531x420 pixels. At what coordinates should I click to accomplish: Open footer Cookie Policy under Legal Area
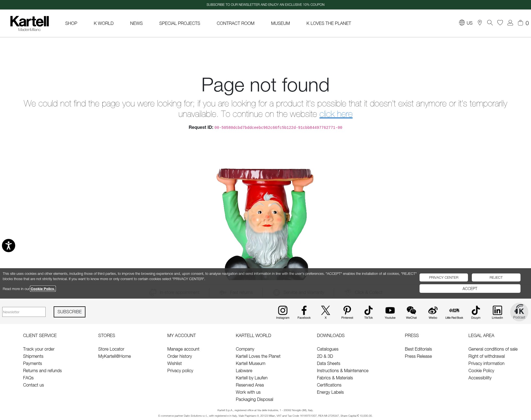coord(481,371)
